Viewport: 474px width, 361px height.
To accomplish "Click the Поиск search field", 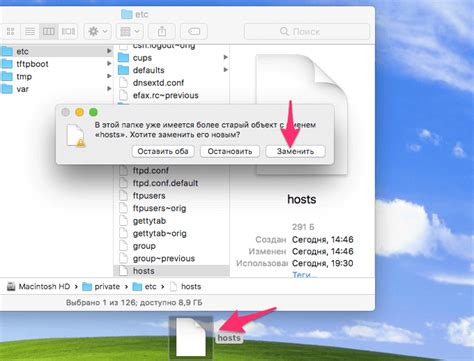I will click(307, 31).
